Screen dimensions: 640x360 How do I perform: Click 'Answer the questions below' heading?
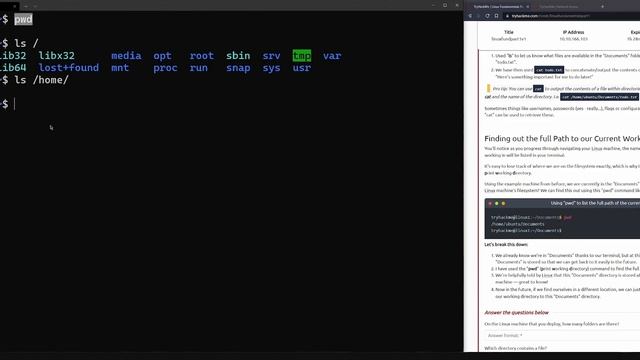pos(516,312)
